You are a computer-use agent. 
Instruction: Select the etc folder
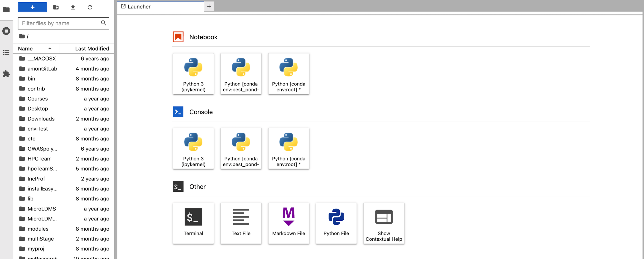(x=64, y=139)
